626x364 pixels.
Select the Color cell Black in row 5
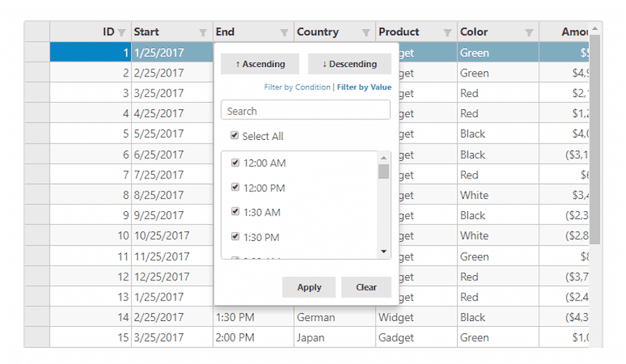498,134
